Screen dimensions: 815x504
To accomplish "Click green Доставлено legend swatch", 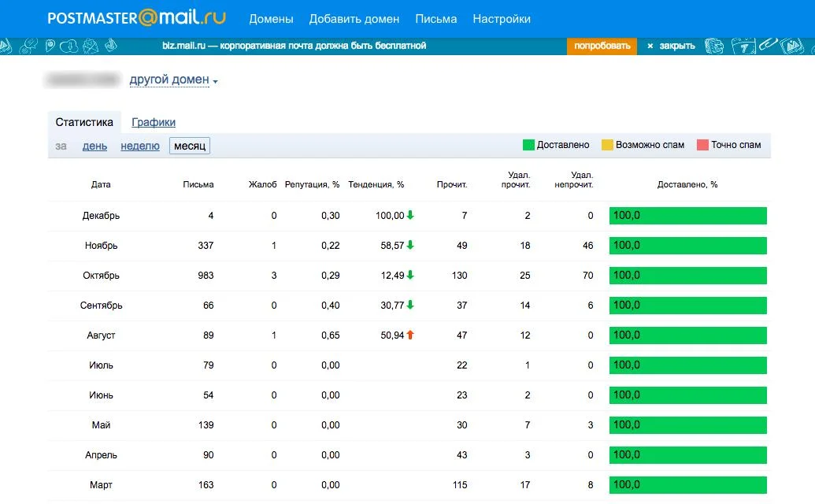I will (528, 145).
